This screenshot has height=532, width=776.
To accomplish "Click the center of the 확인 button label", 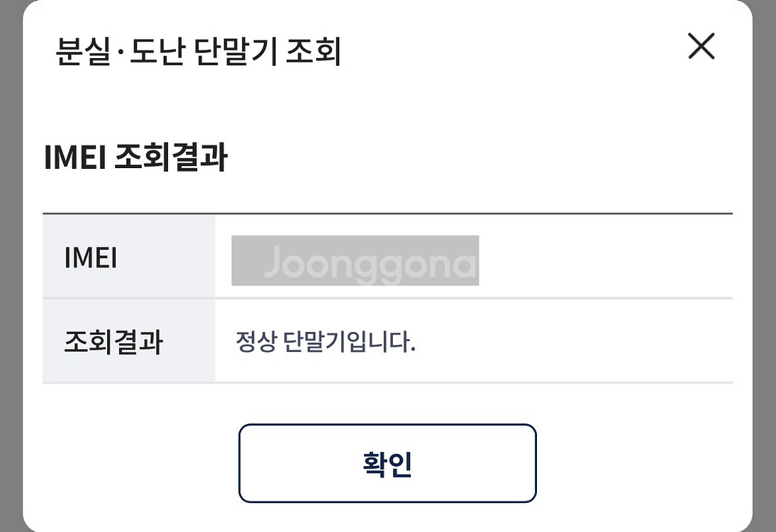I will point(387,462).
